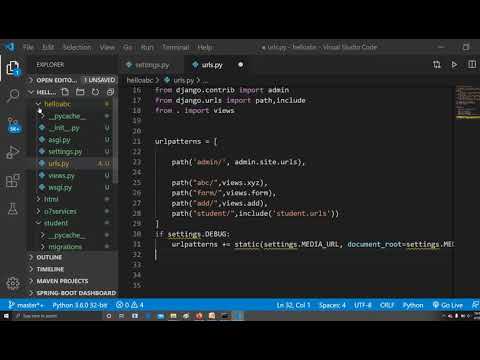Viewport: 480px width, 360px height.
Task: Click the explorer vertical scrollbar
Action: point(115,140)
